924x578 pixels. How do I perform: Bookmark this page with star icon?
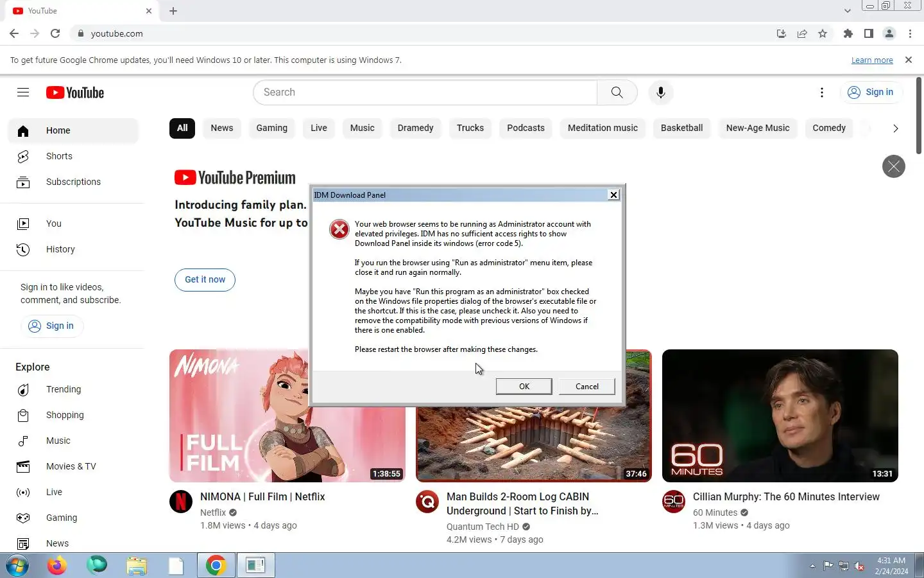pyautogui.click(x=823, y=33)
